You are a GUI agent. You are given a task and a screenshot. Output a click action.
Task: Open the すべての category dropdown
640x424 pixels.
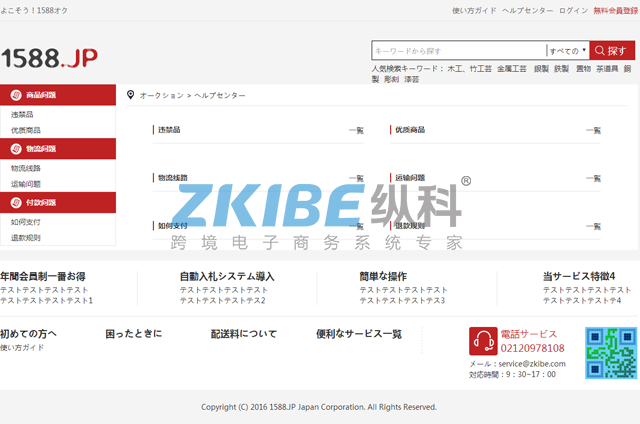coord(568,51)
